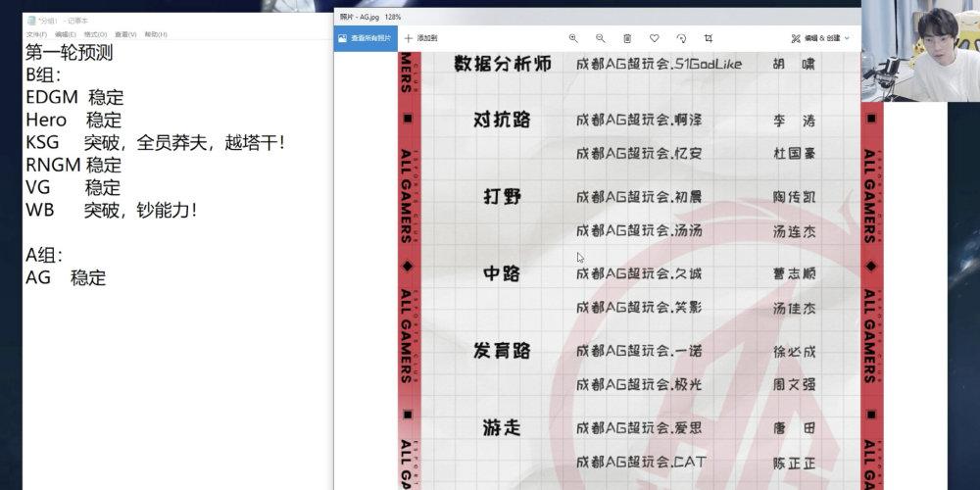Select the crop tool in Photos
Viewport: 980px width, 490px height.
pos(709,38)
